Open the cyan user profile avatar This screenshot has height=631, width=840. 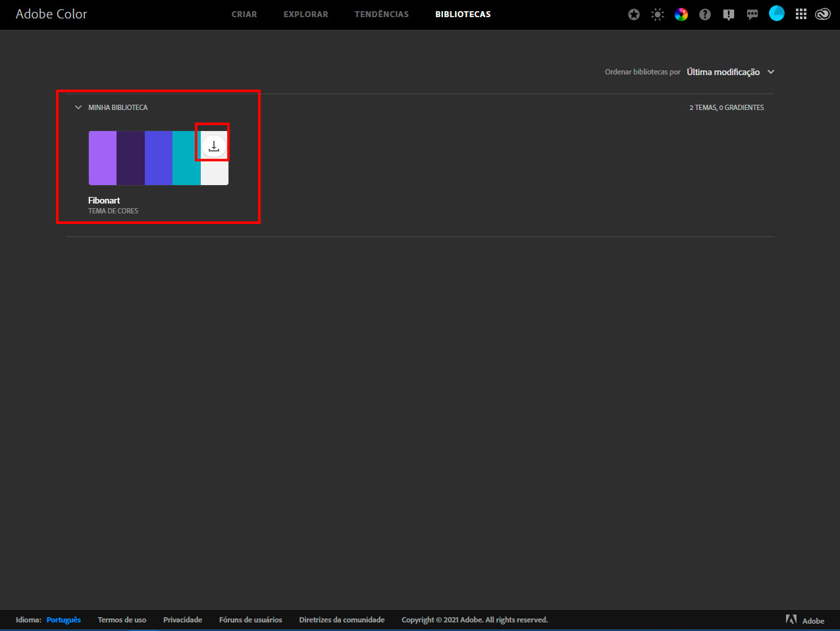click(x=777, y=14)
